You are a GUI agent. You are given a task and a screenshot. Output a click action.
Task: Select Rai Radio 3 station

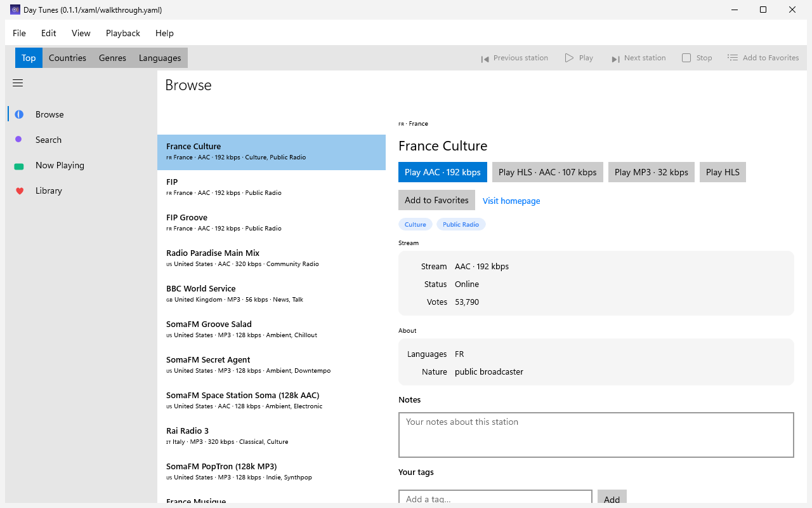272,437
